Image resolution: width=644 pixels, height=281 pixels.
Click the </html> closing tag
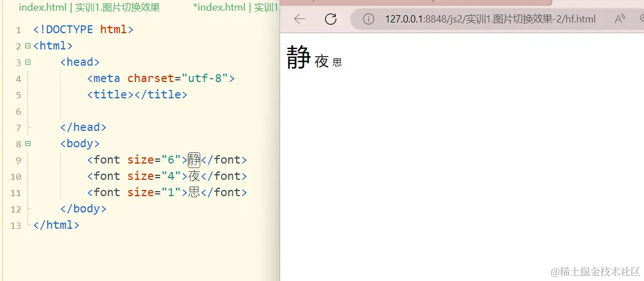[x=56, y=225]
